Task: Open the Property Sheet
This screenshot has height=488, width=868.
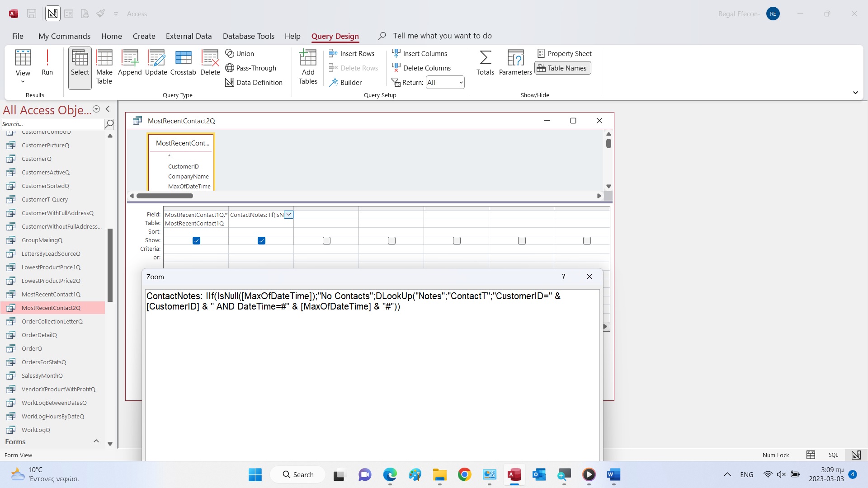Action: (565, 53)
